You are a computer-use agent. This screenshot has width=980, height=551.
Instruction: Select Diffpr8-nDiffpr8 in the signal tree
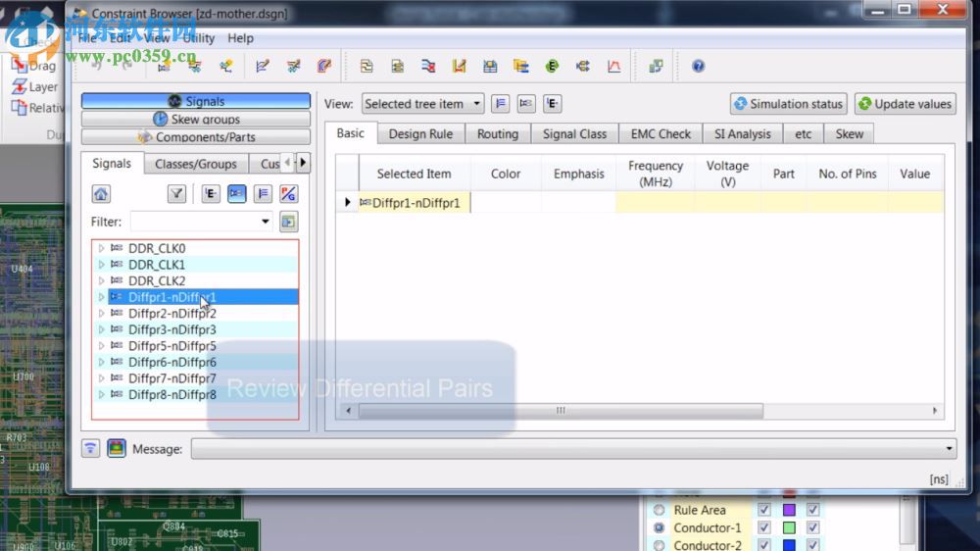click(171, 395)
